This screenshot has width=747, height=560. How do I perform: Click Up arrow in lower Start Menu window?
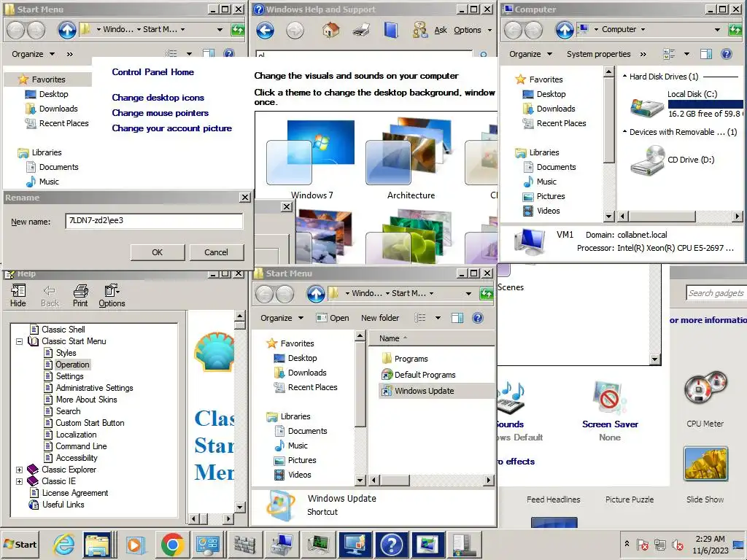[316, 294]
